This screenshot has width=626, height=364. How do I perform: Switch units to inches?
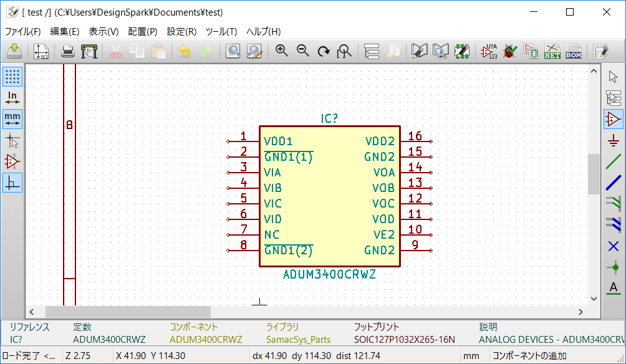click(x=12, y=98)
